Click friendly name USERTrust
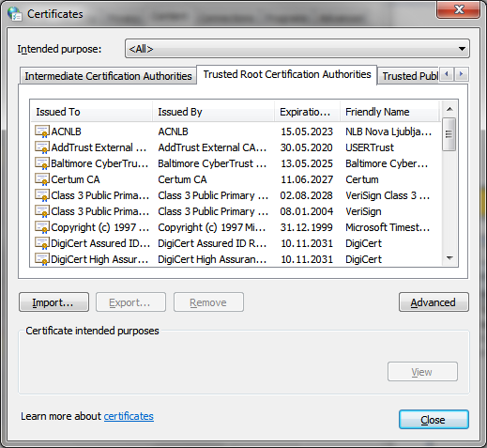The height and width of the screenshot is (448, 487). click(370, 147)
